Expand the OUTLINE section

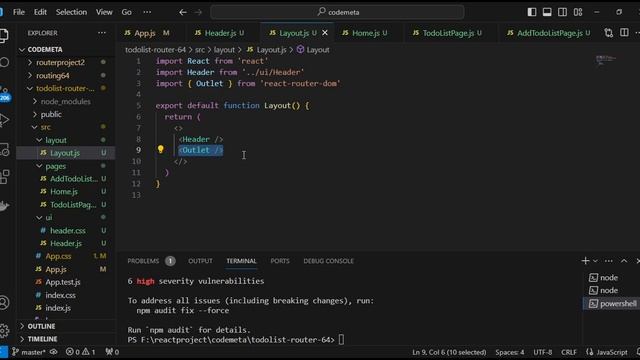pyautogui.click(x=65, y=326)
